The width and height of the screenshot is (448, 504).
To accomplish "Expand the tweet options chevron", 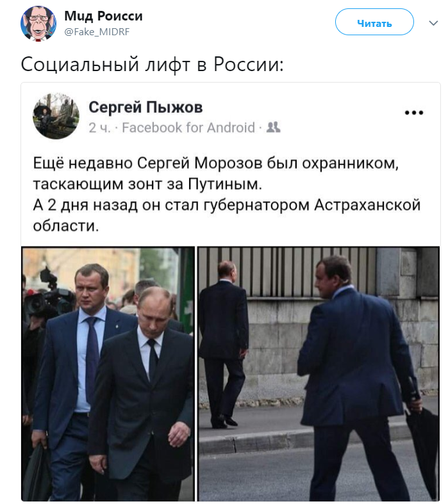I will coord(433,23).
